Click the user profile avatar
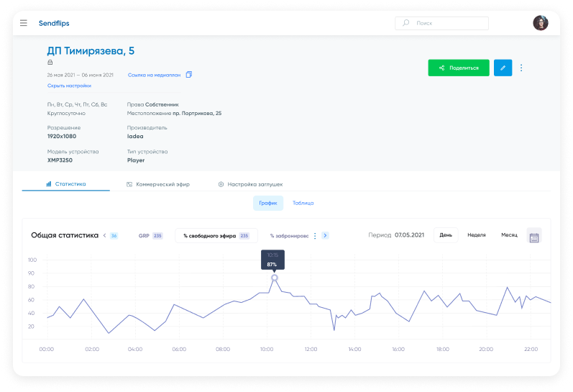 pyautogui.click(x=540, y=23)
